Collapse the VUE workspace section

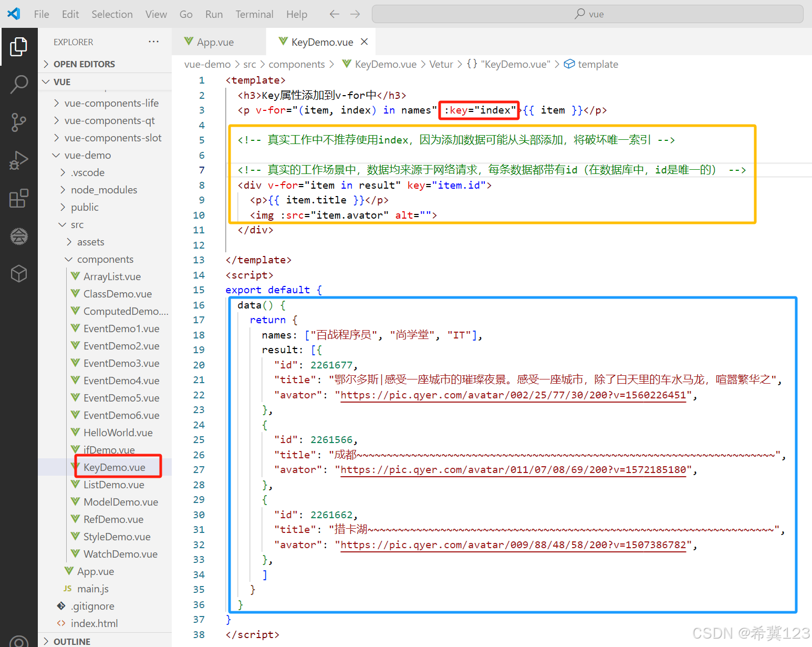105,82
